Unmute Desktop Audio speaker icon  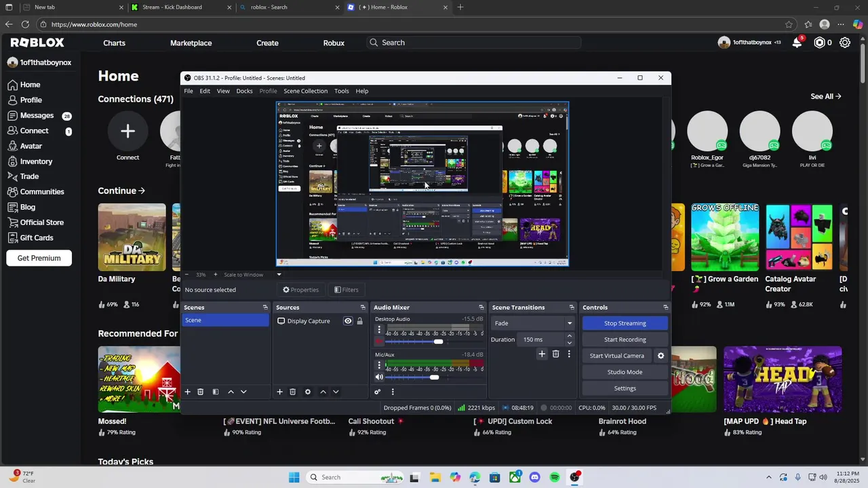coord(379,342)
